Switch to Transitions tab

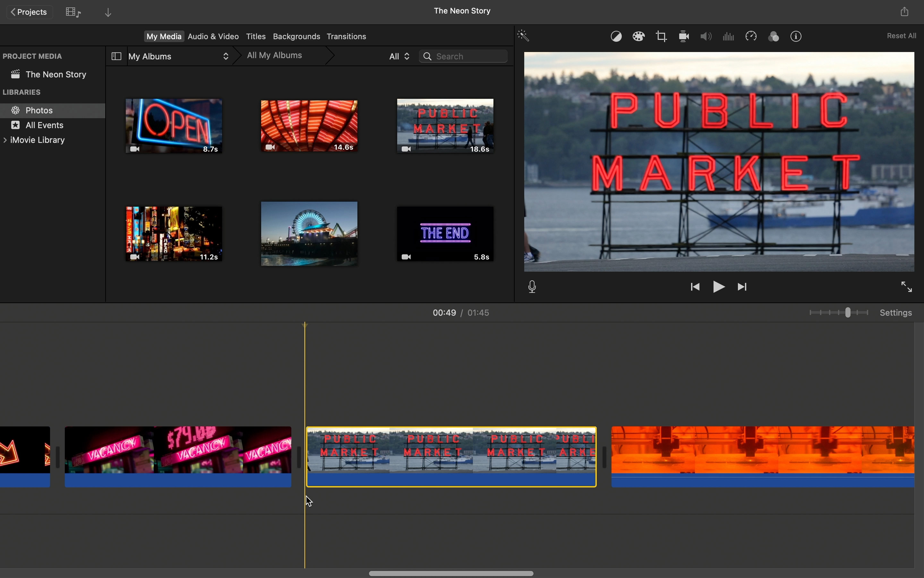click(x=347, y=37)
